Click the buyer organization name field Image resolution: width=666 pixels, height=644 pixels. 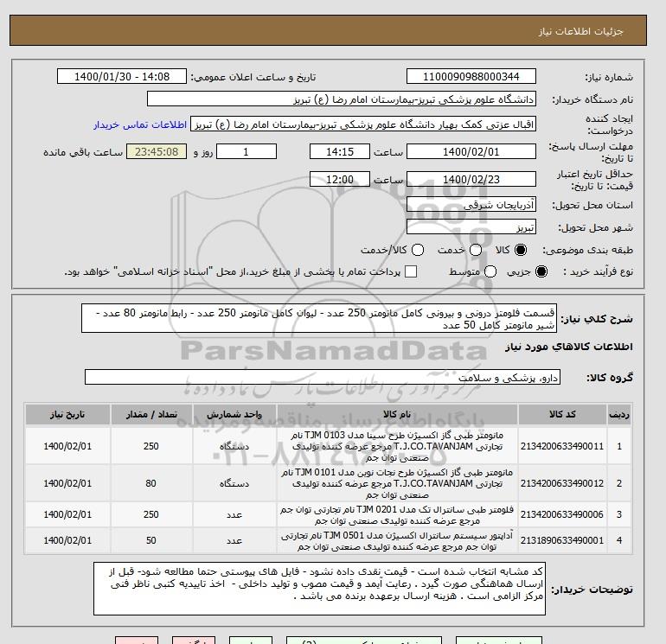pyautogui.click(x=342, y=99)
